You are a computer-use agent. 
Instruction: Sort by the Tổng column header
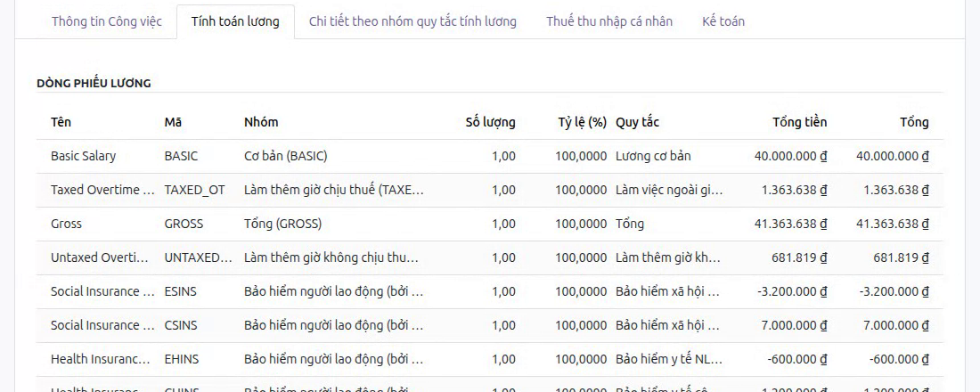914,123
